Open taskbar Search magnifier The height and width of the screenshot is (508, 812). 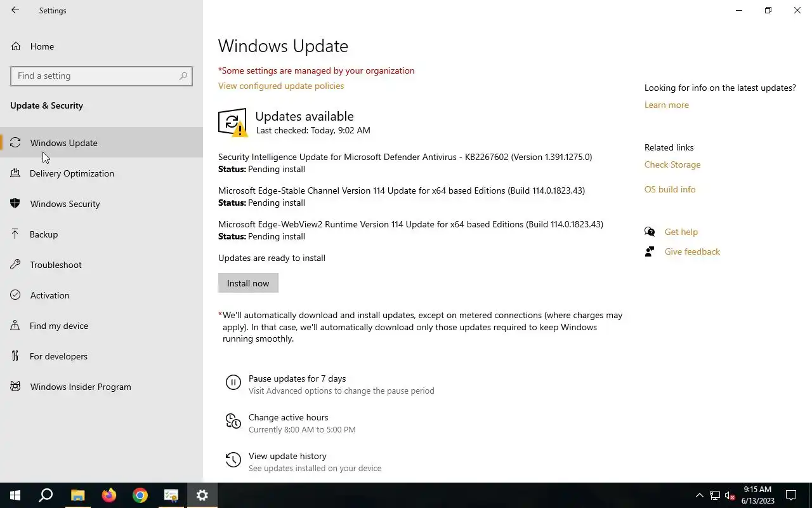(46, 495)
